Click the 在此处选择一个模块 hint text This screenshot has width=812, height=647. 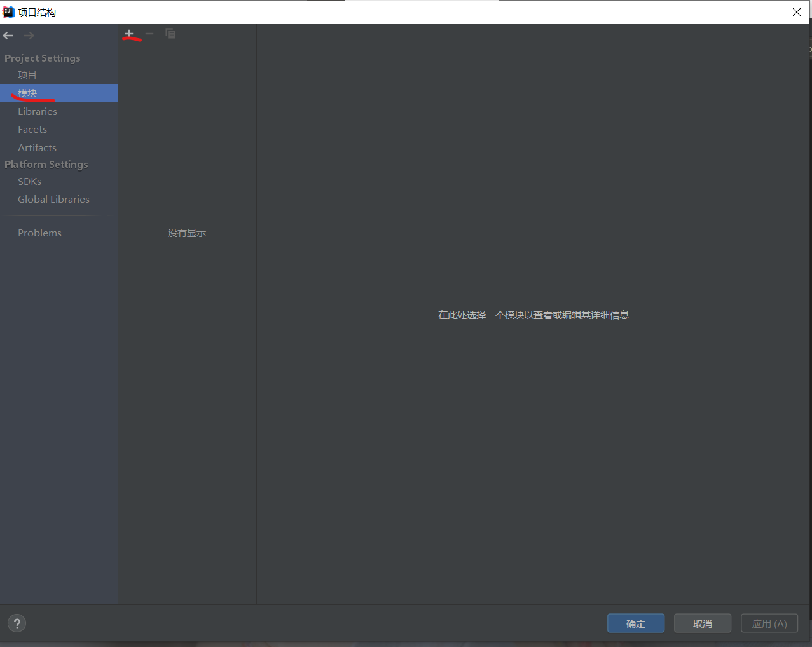pyautogui.click(x=533, y=315)
